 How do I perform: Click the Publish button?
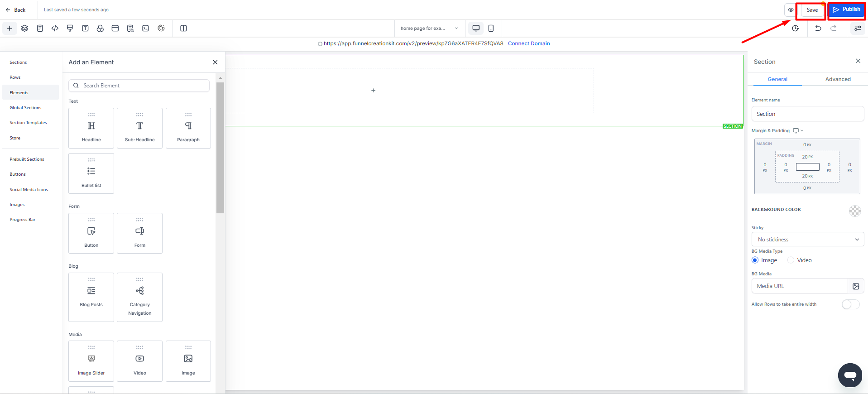tap(846, 10)
